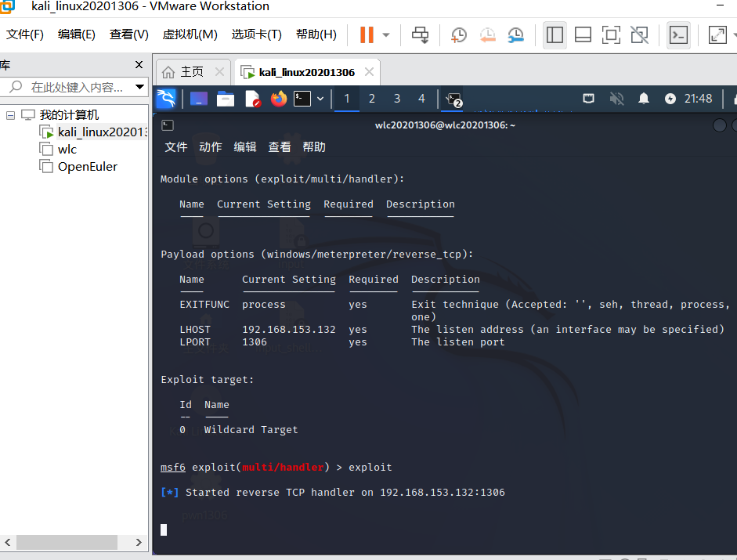Show the console view

click(679, 34)
